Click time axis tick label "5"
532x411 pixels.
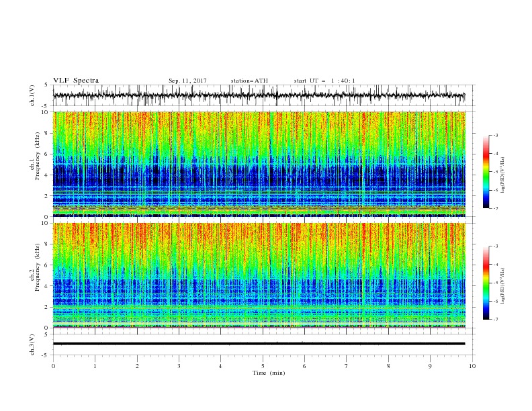click(x=263, y=366)
